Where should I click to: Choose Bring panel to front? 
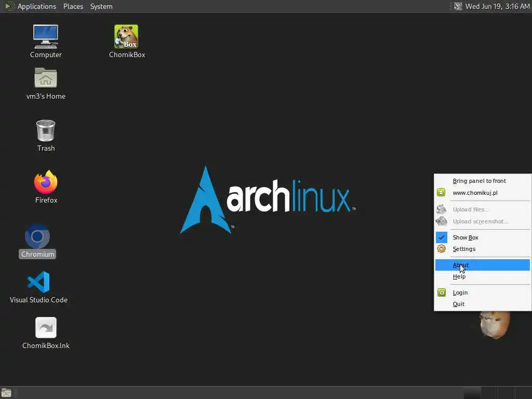coord(483,181)
